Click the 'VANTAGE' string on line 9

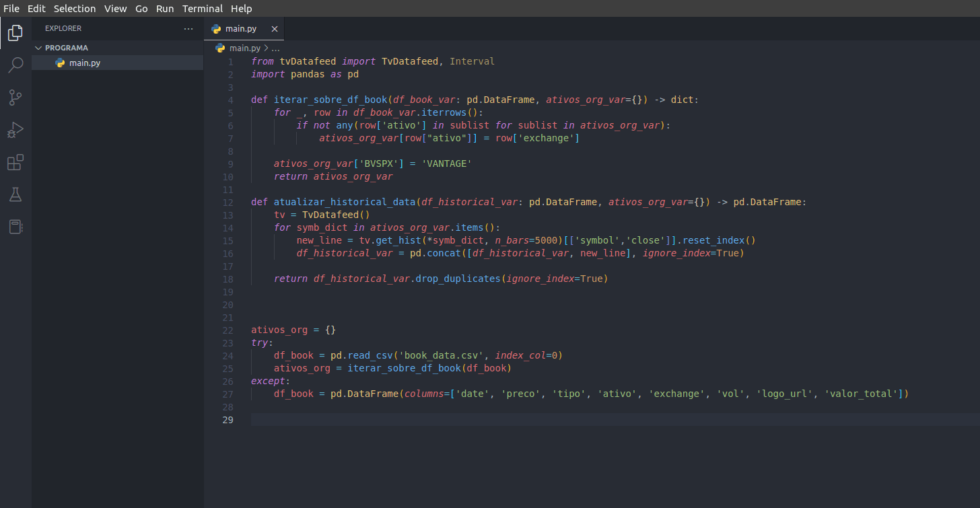(446, 164)
